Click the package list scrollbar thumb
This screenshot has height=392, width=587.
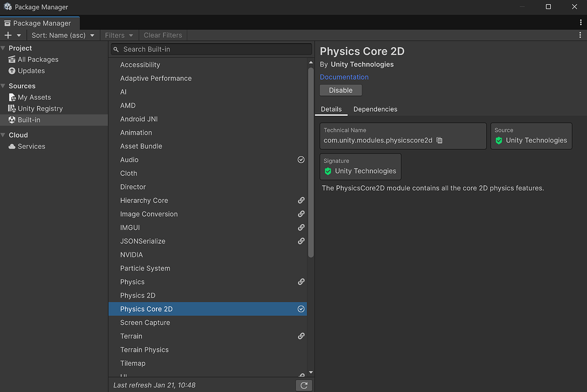point(311,162)
